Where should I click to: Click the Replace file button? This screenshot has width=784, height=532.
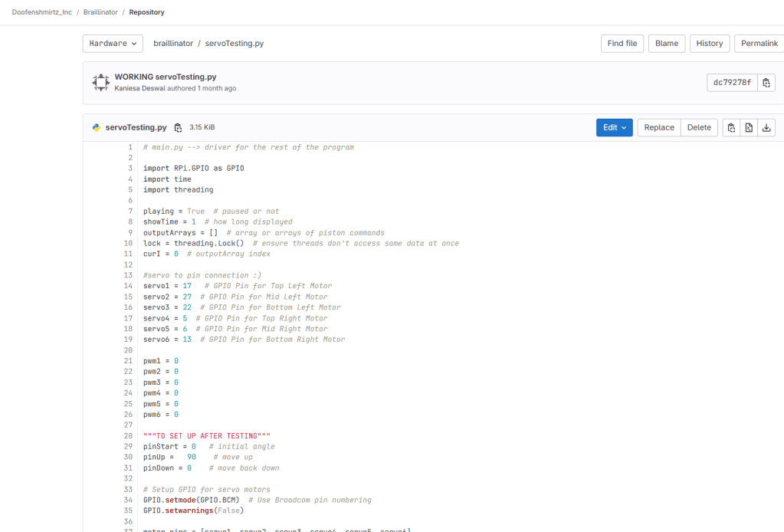point(658,128)
